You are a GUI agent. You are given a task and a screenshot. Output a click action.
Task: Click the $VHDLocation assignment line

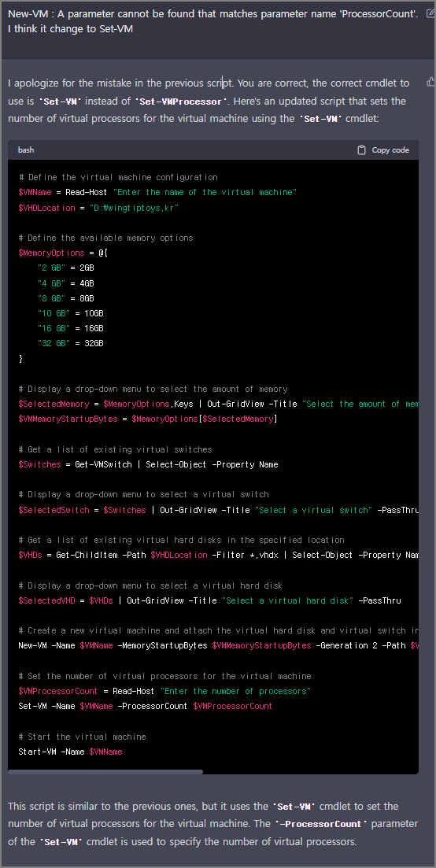coord(98,208)
